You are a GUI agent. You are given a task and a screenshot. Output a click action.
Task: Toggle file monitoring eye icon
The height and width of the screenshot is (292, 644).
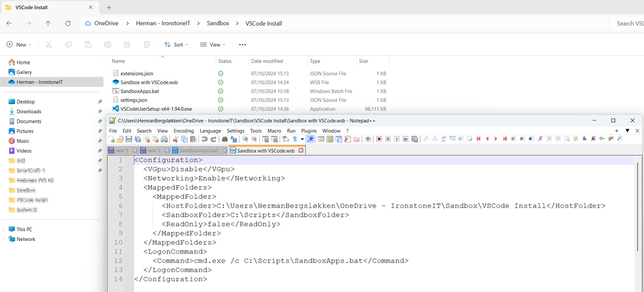click(368, 139)
